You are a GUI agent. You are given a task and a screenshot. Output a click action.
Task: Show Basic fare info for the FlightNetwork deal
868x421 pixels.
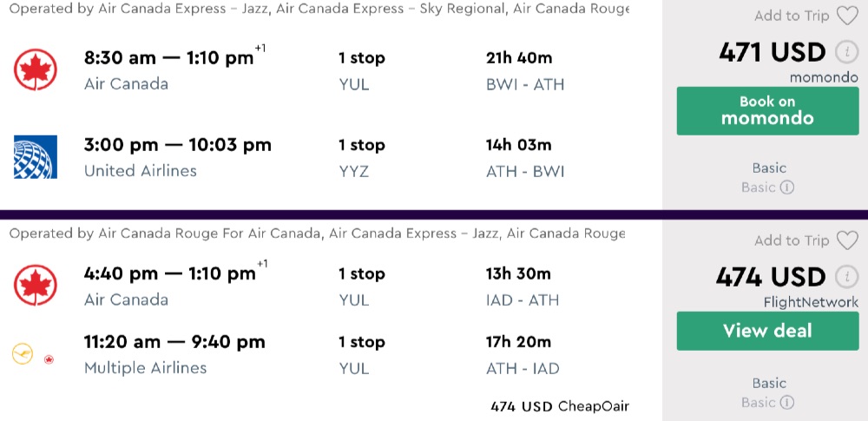point(786,403)
